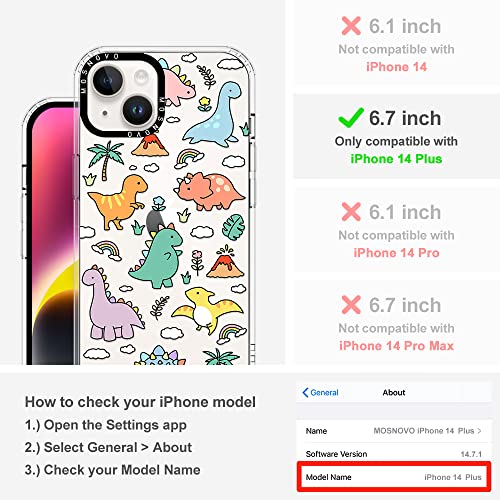
Task: Select the highlighted Model Name row
Action: coord(394,477)
